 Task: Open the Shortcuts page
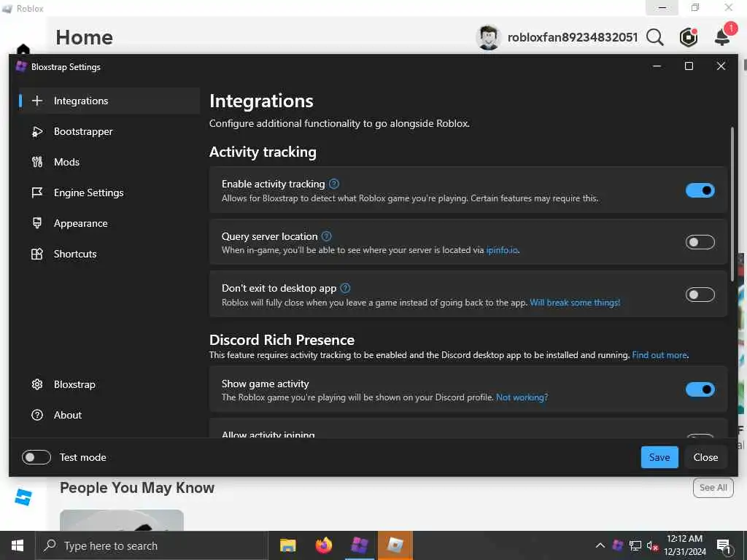pos(109,254)
